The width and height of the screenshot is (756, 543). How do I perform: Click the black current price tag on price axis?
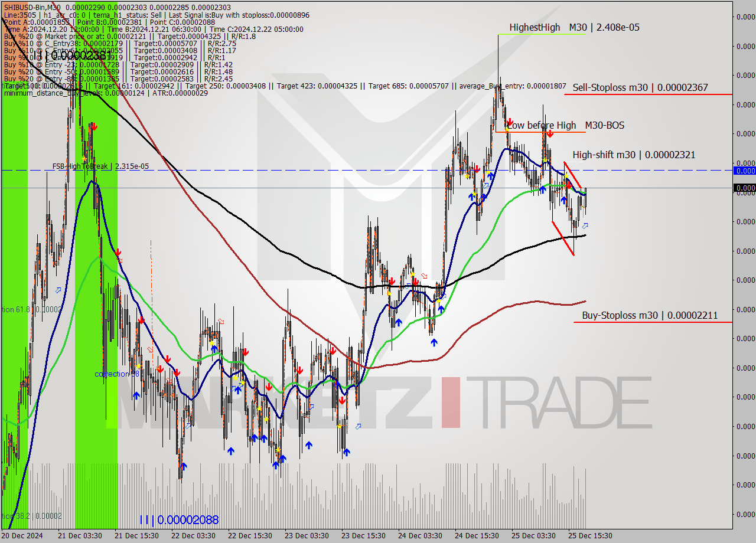(744, 188)
